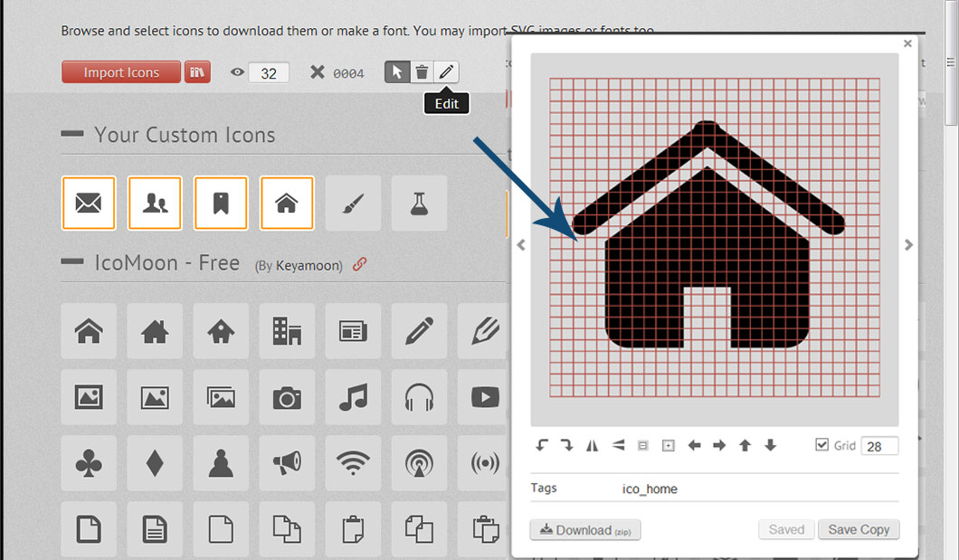Select the text document file icon
This screenshot has width=959, height=560.
[155, 529]
